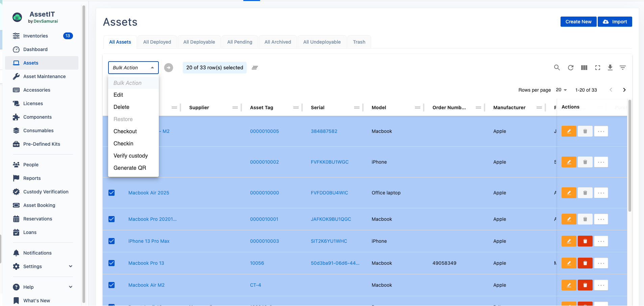
Task: Open asset tag link 0000010003
Action: [265, 241]
